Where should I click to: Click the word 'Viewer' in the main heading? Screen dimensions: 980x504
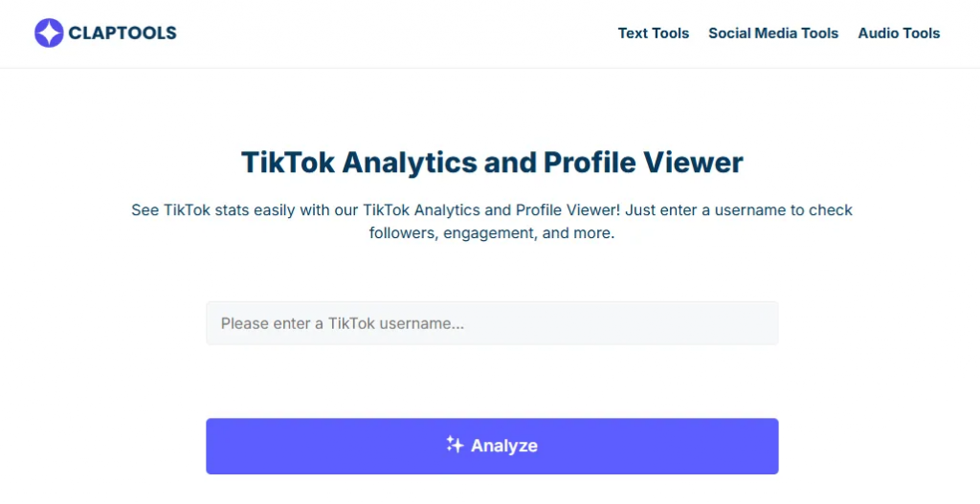(693, 163)
